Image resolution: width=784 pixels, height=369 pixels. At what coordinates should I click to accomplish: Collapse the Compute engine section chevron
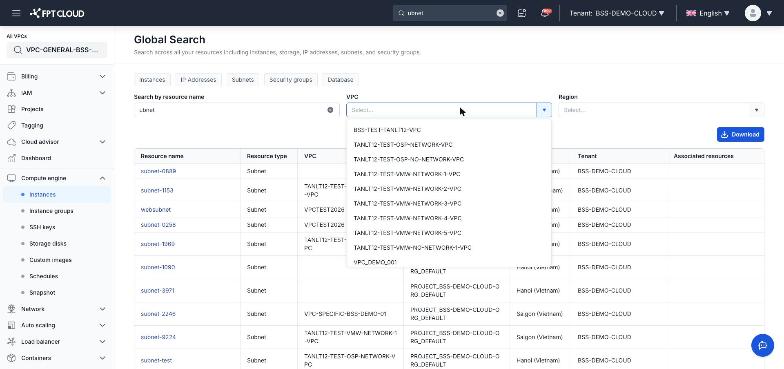[x=102, y=178]
